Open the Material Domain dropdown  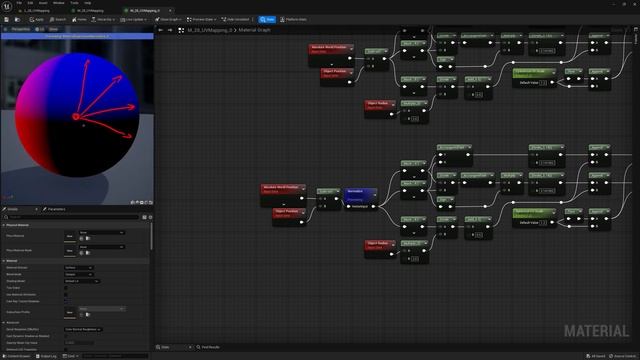click(78, 268)
